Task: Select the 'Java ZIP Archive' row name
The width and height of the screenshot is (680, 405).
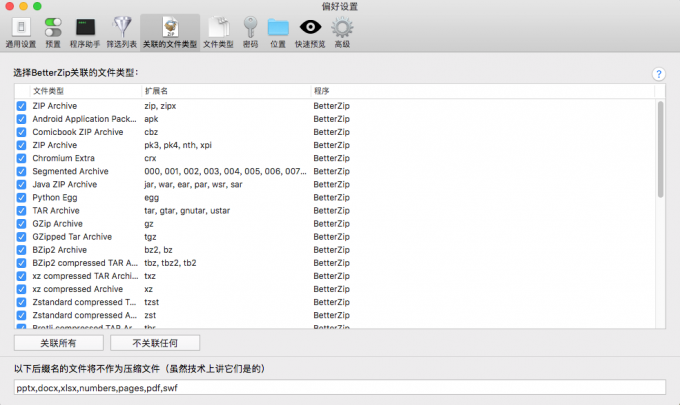Action: pos(65,184)
